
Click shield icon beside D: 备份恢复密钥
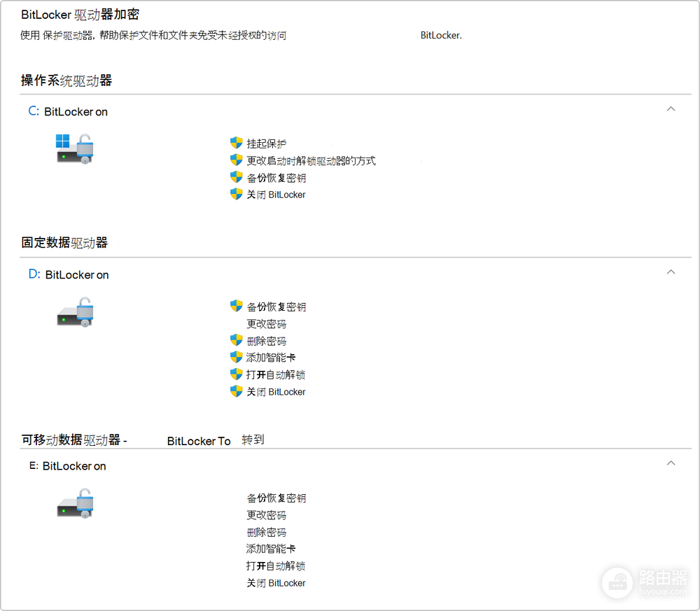pos(236,306)
